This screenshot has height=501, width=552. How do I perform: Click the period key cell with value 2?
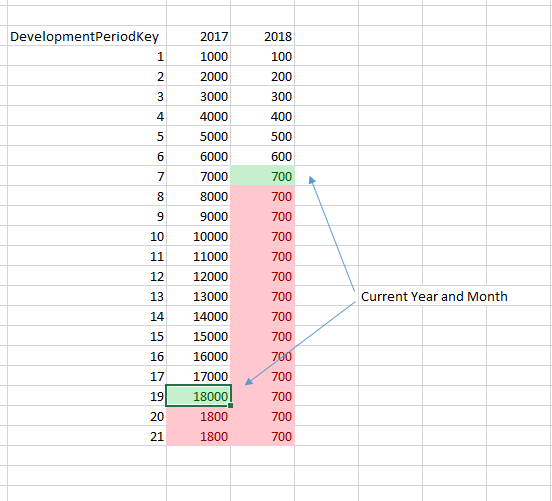(87, 76)
